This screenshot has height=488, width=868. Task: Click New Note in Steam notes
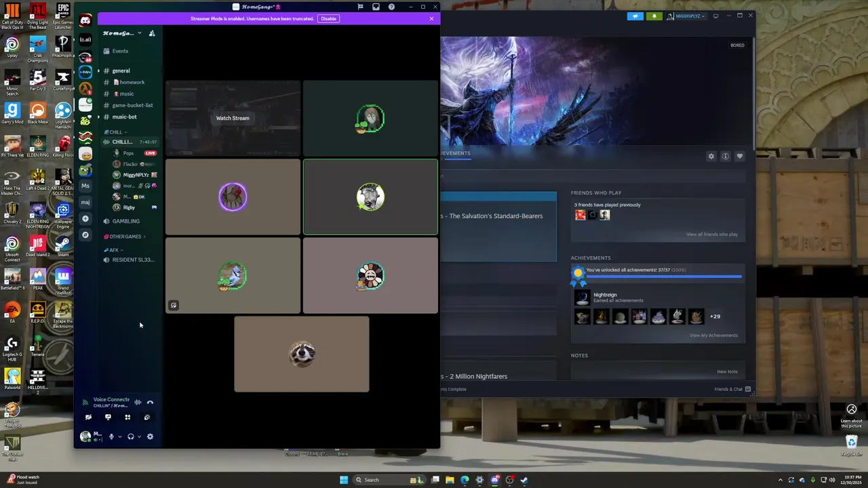point(728,371)
